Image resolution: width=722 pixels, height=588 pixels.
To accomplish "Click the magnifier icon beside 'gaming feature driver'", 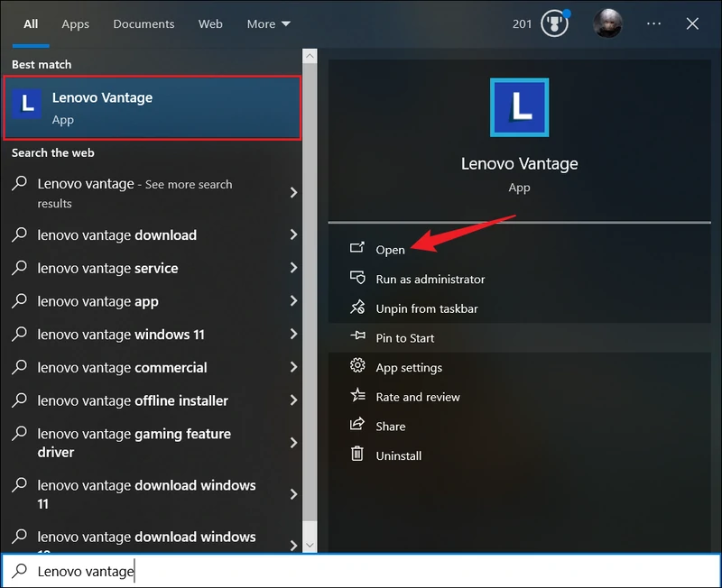I will point(19,434).
